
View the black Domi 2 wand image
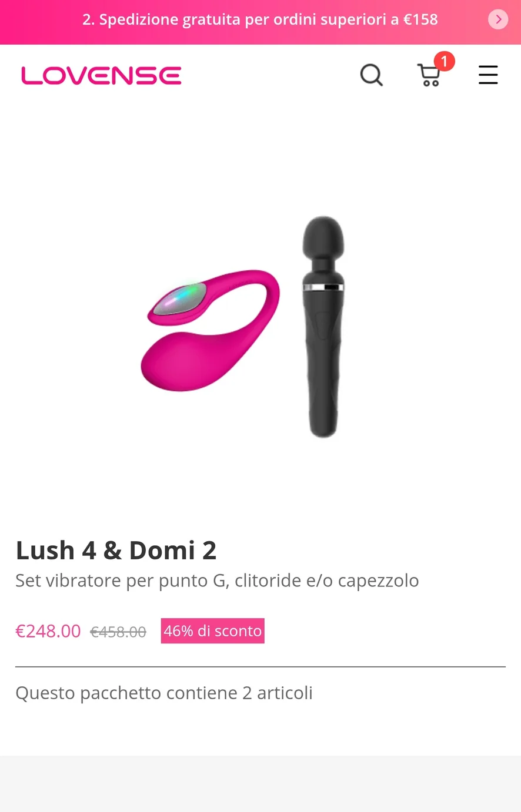[x=323, y=327]
